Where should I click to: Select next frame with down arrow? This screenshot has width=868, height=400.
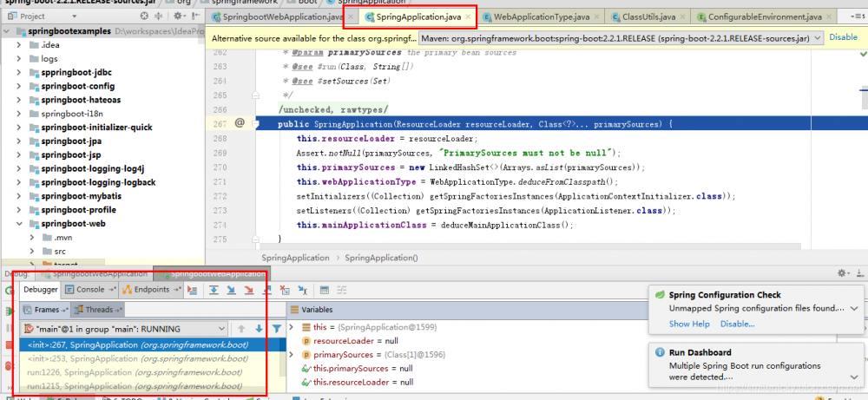pos(259,329)
